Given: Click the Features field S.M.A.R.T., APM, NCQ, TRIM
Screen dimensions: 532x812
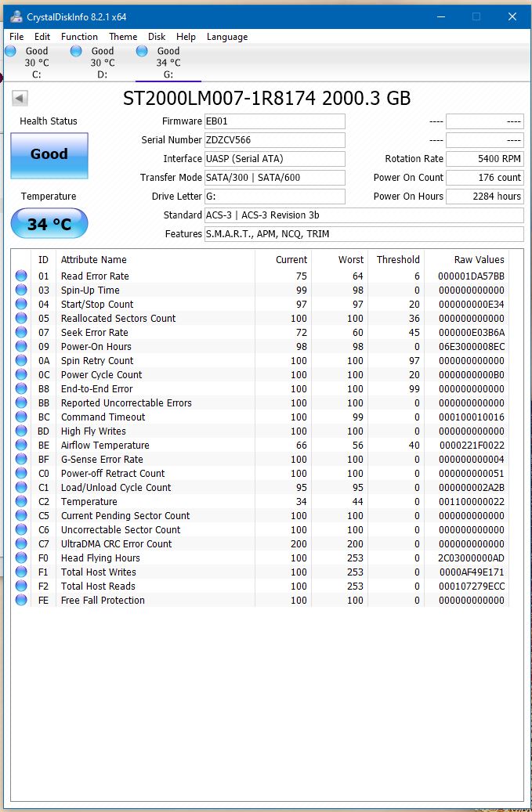Looking at the screenshot, I should (364, 234).
